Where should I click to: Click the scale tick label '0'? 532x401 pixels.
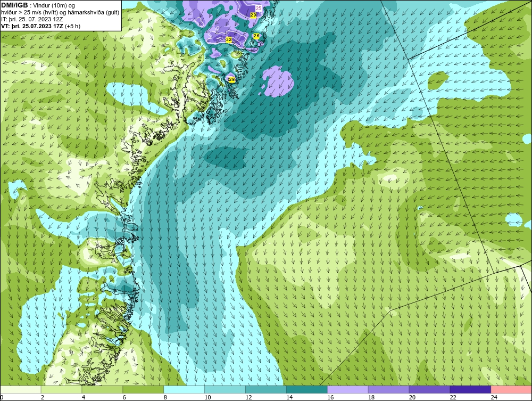coord(2,397)
